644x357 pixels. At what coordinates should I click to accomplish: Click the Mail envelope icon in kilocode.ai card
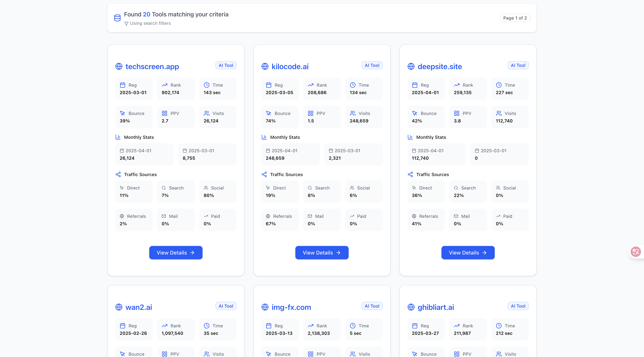310,216
